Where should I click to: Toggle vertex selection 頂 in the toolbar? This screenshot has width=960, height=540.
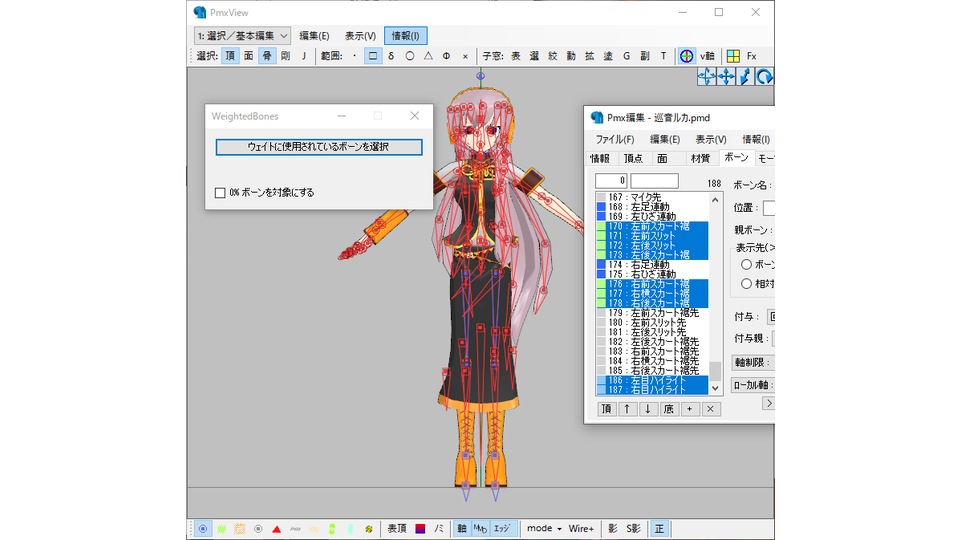click(x=230, y=56)
